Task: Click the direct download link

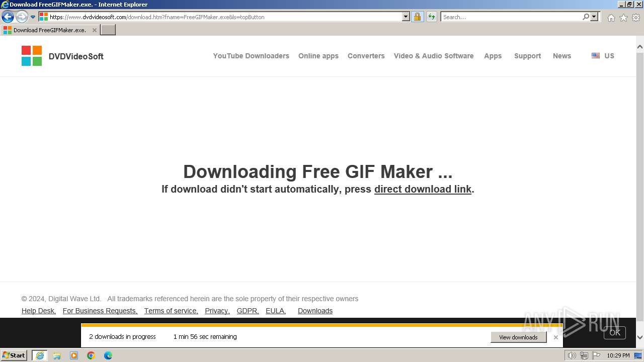Action: tap(423, 189)
